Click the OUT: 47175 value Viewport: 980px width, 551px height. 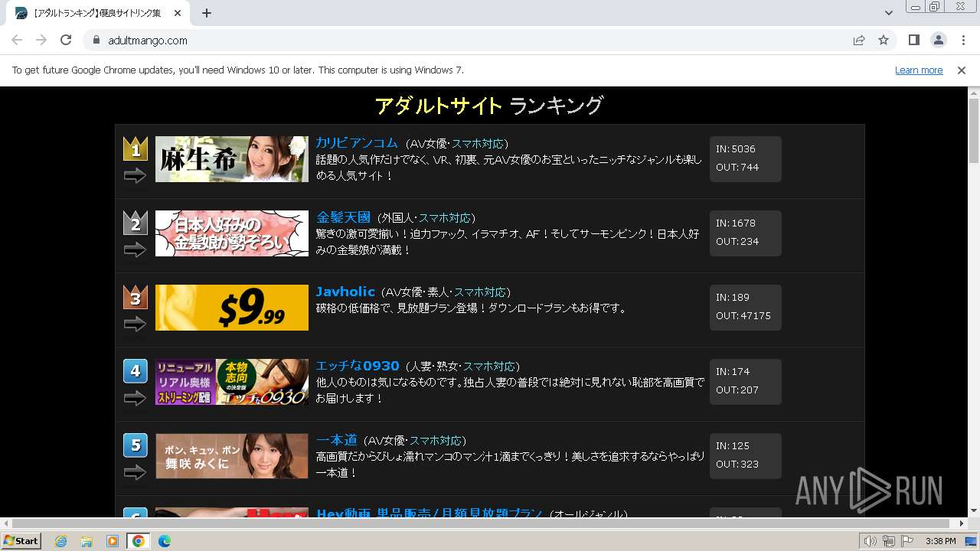[756, 316]
